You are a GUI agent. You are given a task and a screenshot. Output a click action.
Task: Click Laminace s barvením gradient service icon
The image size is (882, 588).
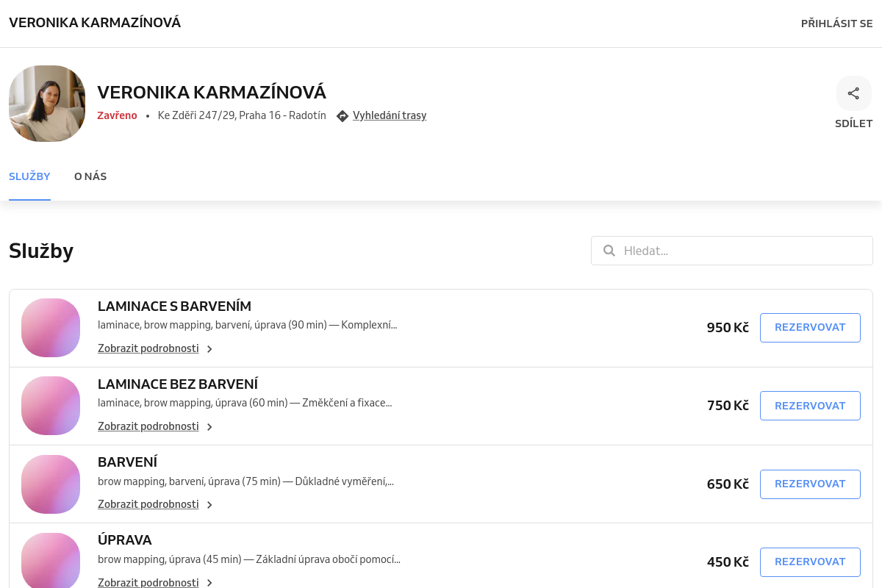point(51,328)
